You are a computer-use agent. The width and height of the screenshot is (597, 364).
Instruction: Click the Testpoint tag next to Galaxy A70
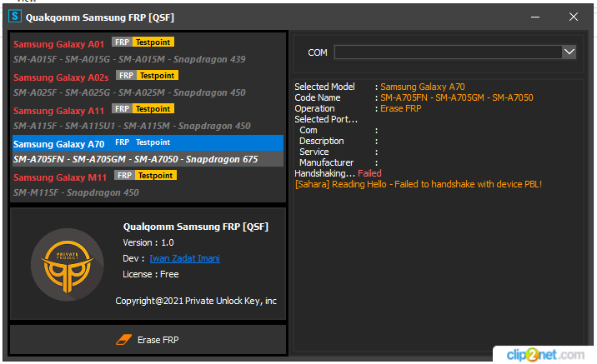[153, 142]
